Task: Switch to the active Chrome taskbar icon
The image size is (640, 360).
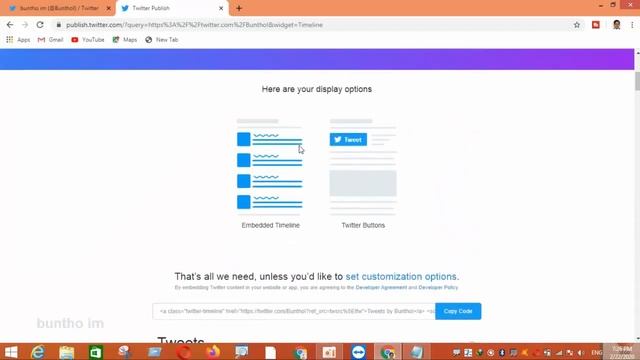Action: click(388, 352)
